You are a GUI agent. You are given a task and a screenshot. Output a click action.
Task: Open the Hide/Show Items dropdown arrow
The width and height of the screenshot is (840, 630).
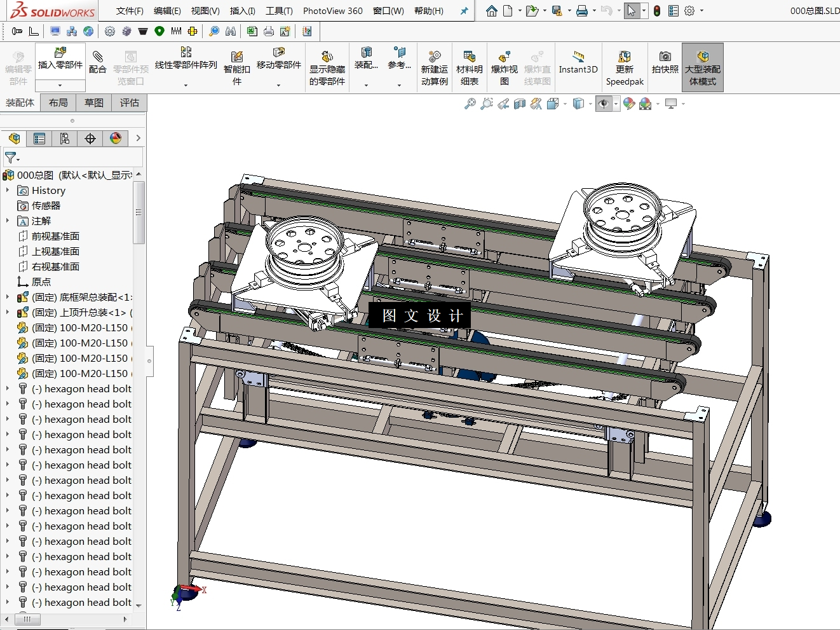616,104
